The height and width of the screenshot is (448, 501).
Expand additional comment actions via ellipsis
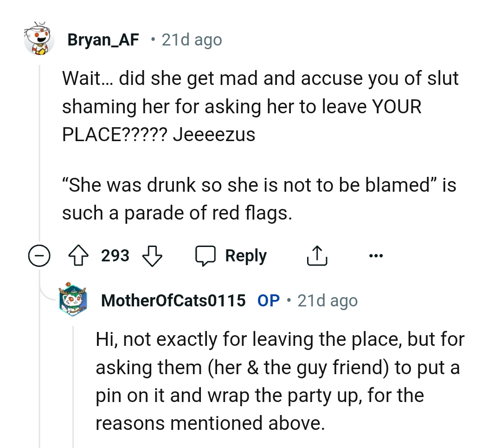coord(376,255)
